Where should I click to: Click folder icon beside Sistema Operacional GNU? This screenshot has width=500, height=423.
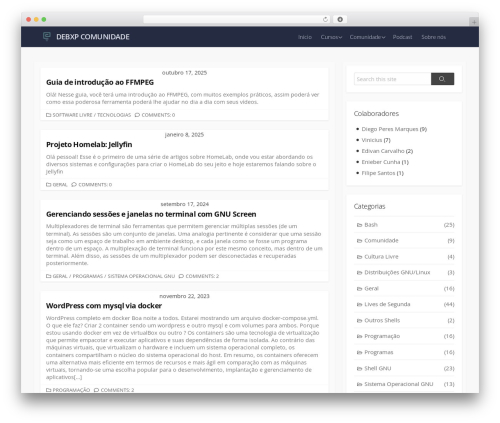[359, 384]
